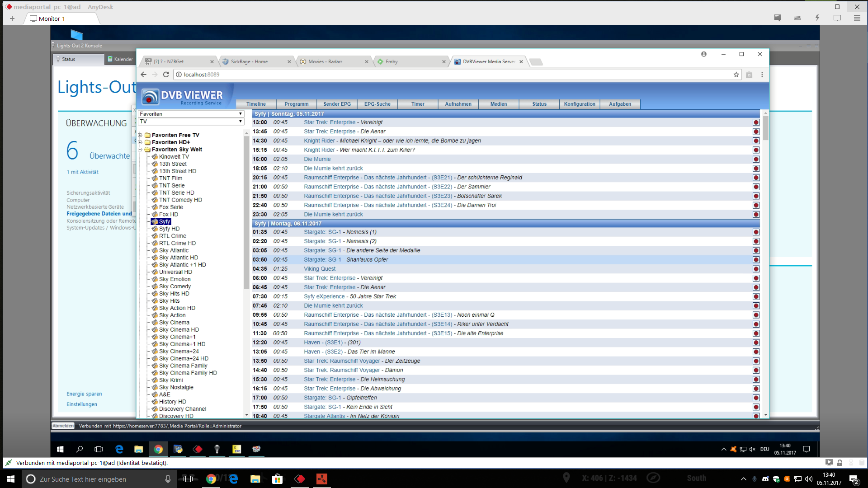This screenshot has height=488, width=868.
Task: Click record icon for Viking Quest row
Action: point(755,269)
